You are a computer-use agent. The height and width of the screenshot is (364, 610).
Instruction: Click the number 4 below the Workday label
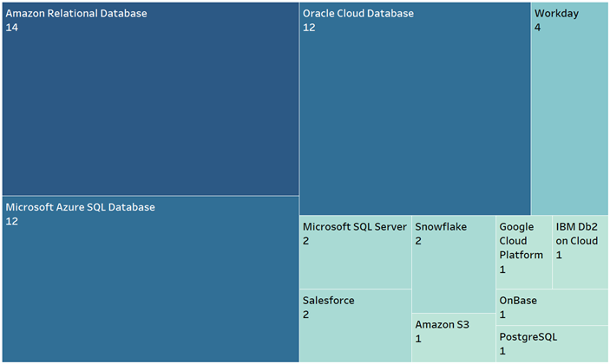pyautogui.click(x=538, y=28)
